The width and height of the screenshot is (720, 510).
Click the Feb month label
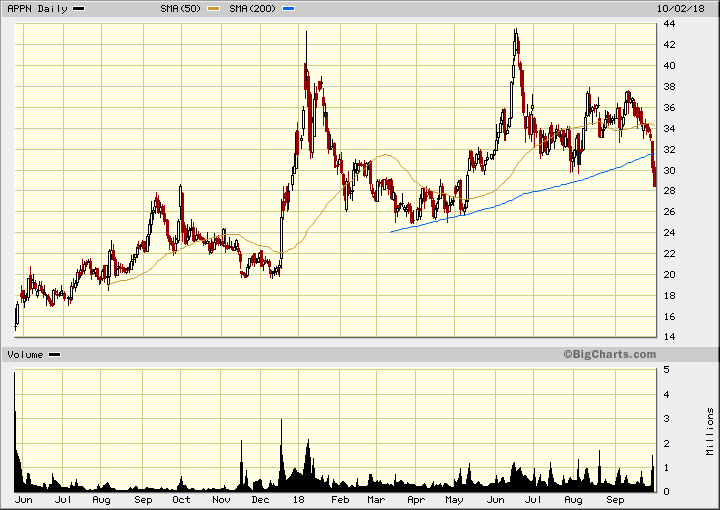[340, 500]
